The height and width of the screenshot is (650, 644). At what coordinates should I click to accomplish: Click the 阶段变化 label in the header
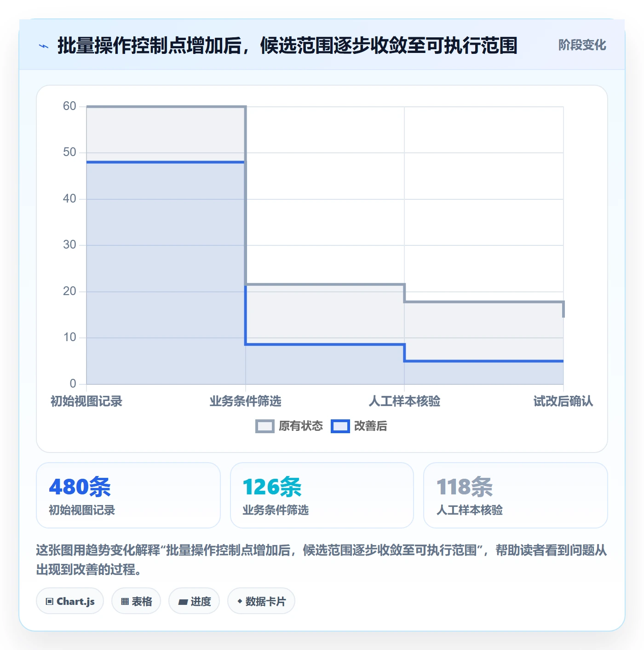tap(582, 45)
